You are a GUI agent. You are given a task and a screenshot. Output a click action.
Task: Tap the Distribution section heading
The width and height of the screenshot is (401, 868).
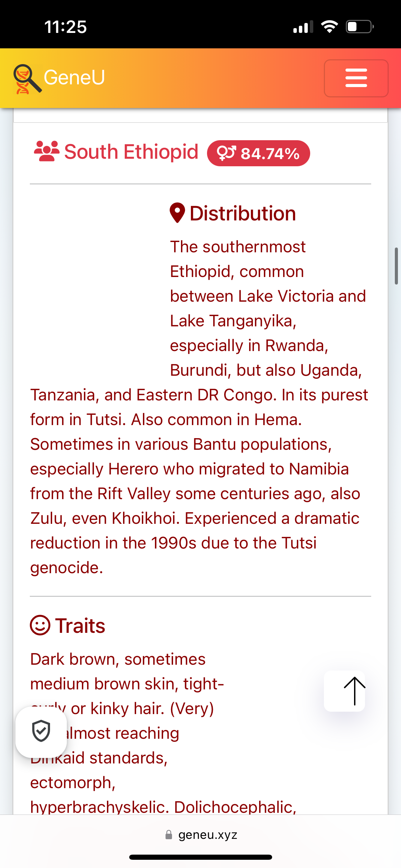coord(243,214)
